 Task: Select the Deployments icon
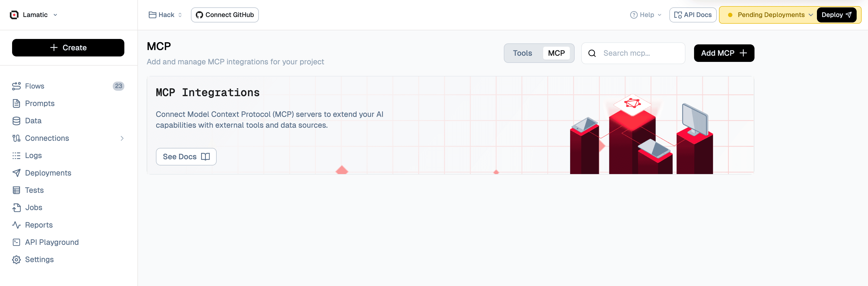click(17, 173)
